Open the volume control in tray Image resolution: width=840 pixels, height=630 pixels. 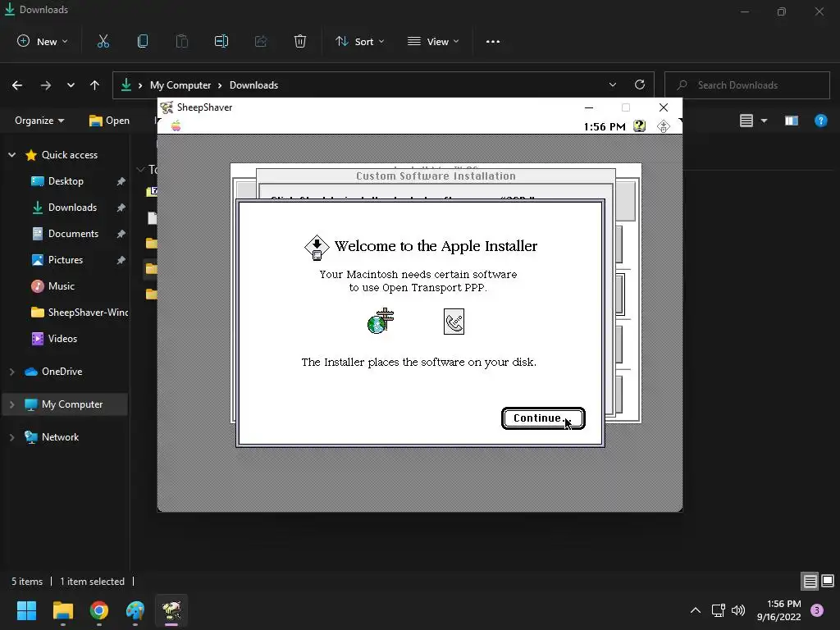tap(738, 610)
